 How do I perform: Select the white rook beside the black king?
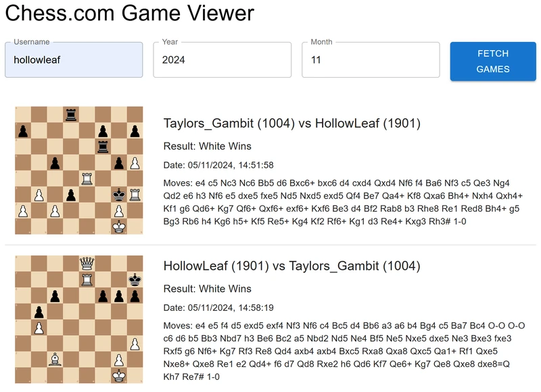pos(135,195)
